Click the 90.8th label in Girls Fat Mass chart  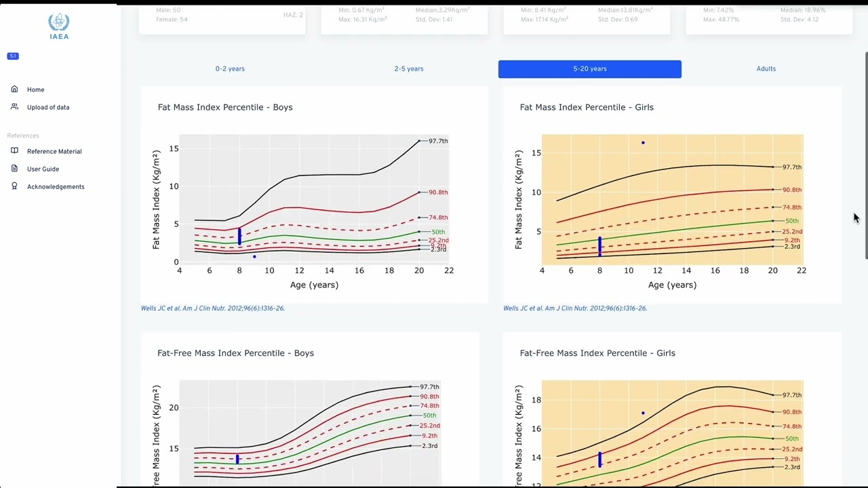point(792,190)
